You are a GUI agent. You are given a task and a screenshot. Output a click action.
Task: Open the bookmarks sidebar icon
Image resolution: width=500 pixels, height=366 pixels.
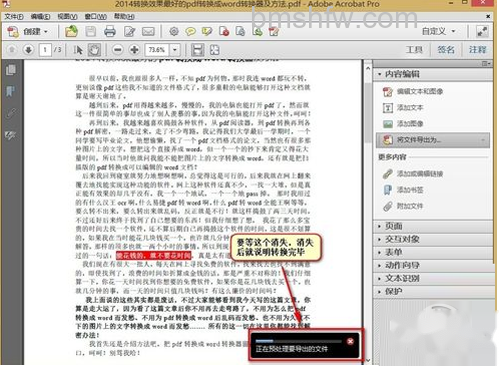click(11, 91)
